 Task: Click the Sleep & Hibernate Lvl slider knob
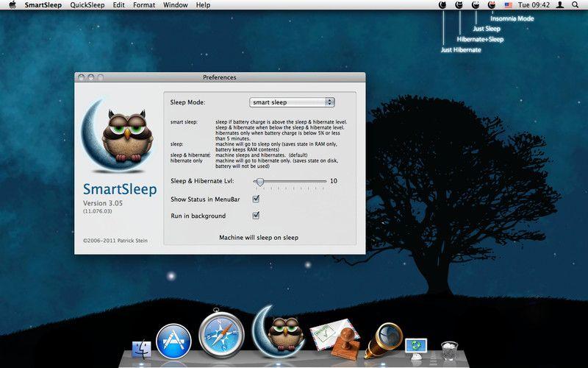tap(259, 182)
